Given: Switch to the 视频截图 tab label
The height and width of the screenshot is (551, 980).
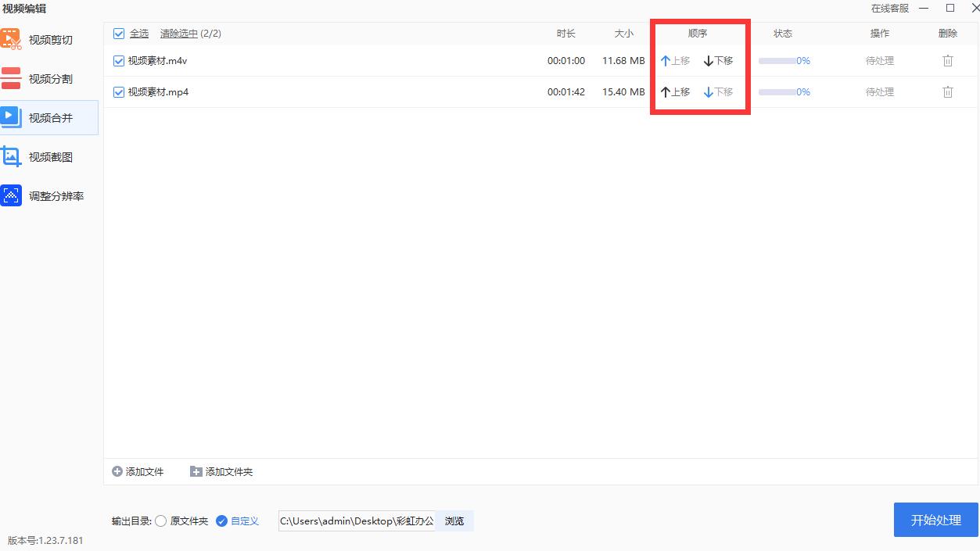Looking at the screenshot, I should click(x=51, y=157).
